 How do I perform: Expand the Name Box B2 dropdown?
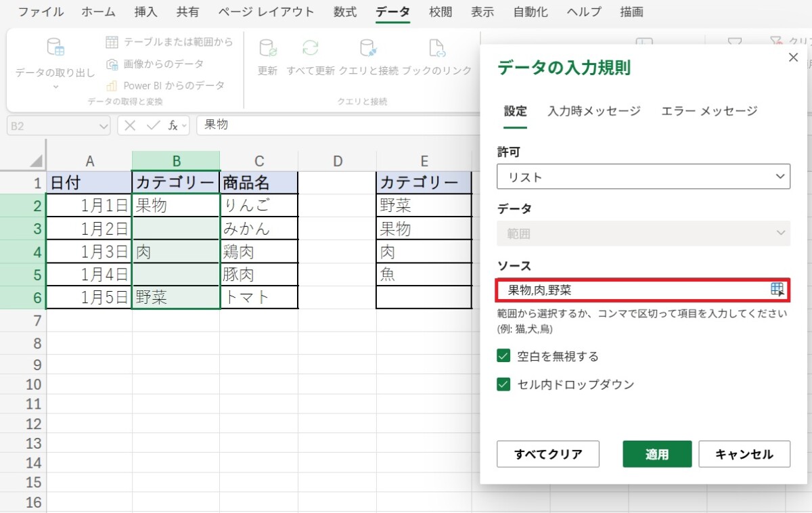coord(103,126)
